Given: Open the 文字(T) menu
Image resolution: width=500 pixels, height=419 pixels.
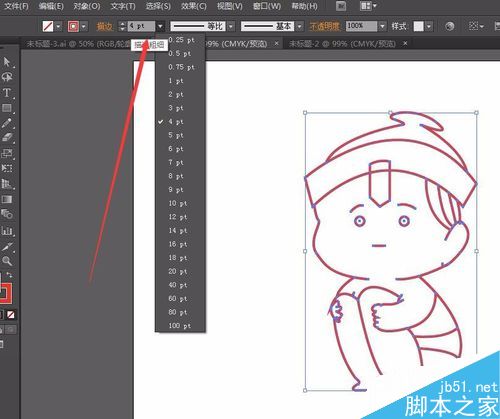Looking at the screenshot, I should point(123,6).
